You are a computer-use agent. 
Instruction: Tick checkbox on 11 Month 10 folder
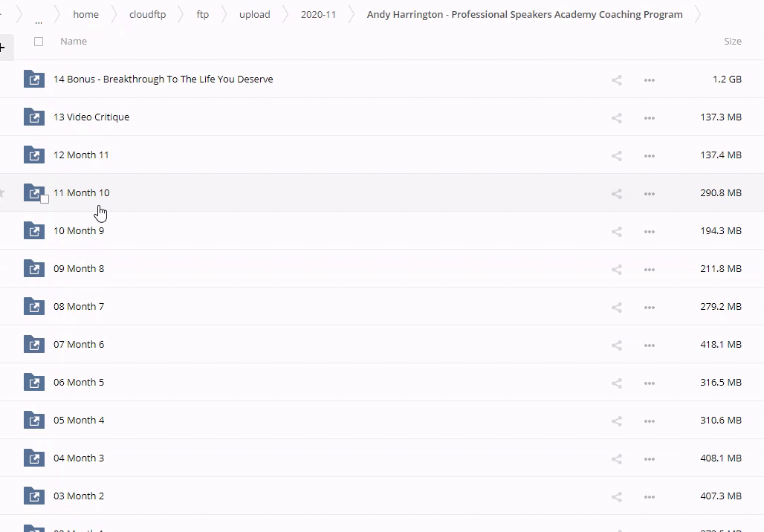pos(45,199)
